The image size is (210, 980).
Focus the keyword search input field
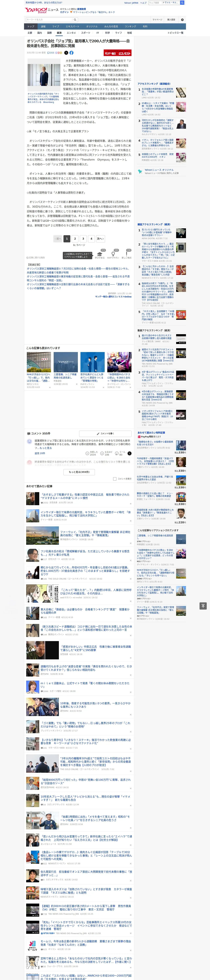click(49, 20)
